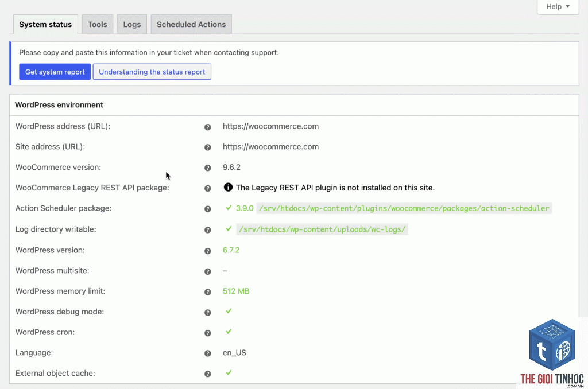Click the WordPress debug mode label

tap(60, 312)
